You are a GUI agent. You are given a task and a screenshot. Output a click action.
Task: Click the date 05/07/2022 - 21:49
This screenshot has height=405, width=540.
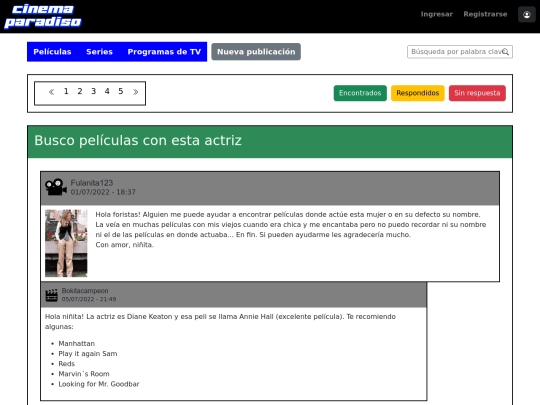tap(89, 299)
